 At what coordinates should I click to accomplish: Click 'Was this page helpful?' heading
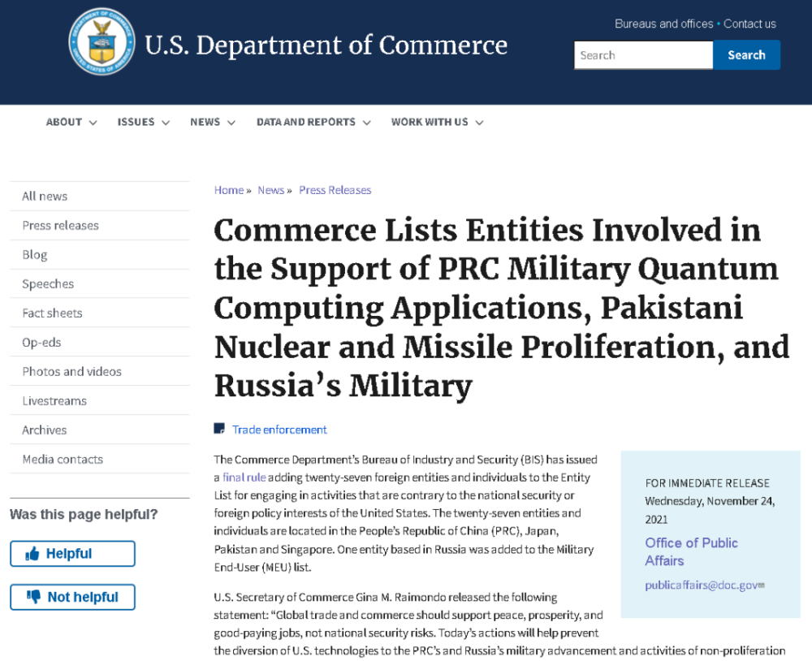tap(84, 514)
